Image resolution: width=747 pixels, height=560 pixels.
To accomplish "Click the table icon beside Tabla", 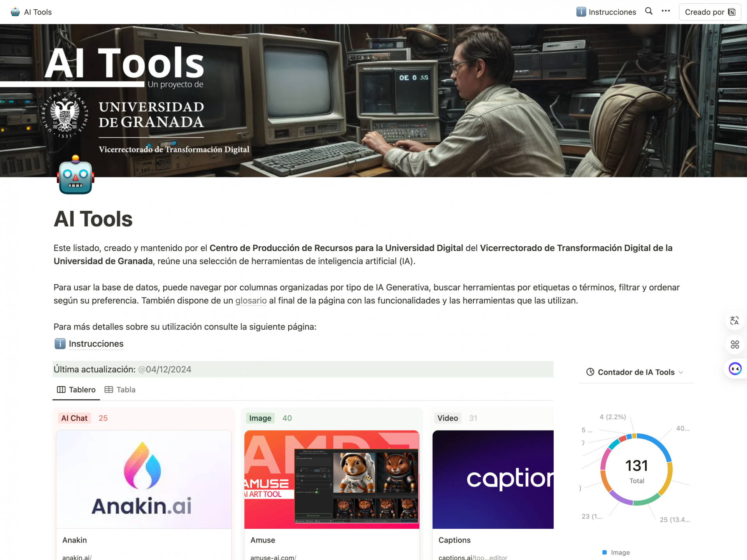I will 109,390.
